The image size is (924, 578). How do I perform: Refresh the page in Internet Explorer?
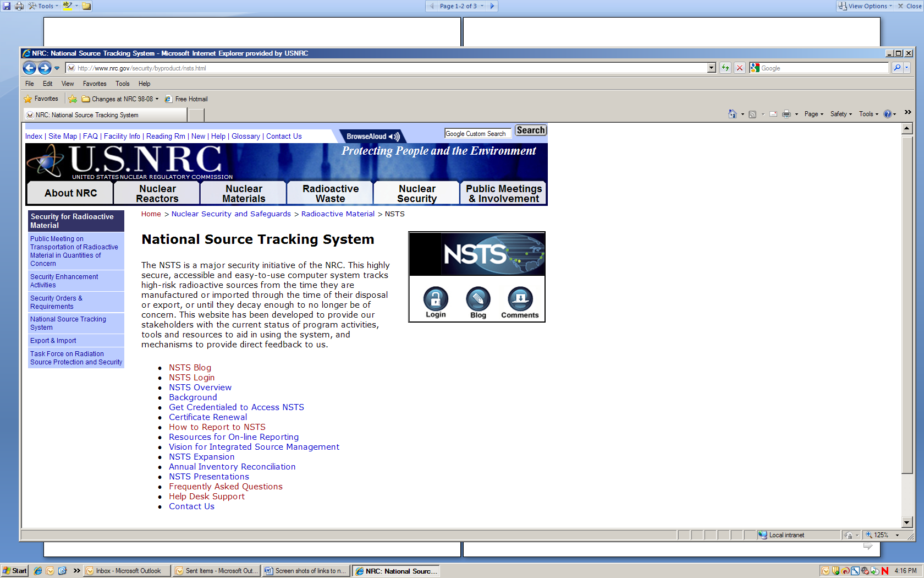(x=725, y=68)
